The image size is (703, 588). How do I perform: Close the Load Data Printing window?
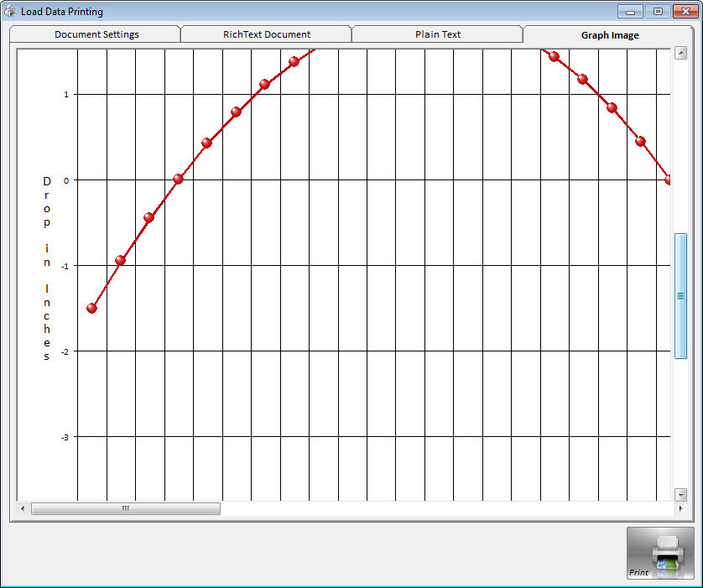coord(685,12)
